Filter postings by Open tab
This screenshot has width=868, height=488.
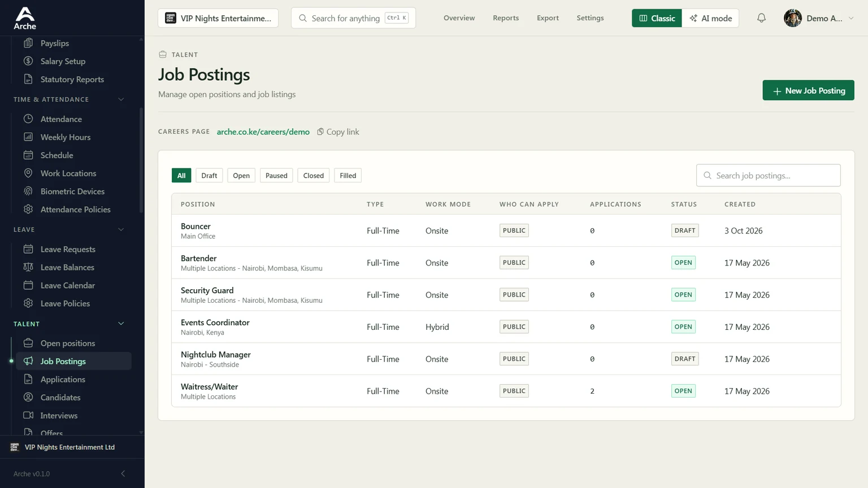[241, 176]
